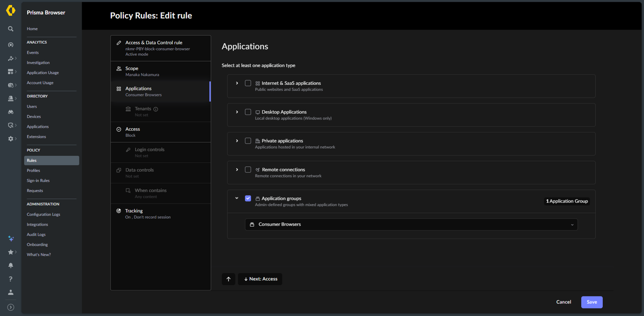The image size is (644, 316).
Task: Open Audit Logs under Administration
Action: click(36, 235)
